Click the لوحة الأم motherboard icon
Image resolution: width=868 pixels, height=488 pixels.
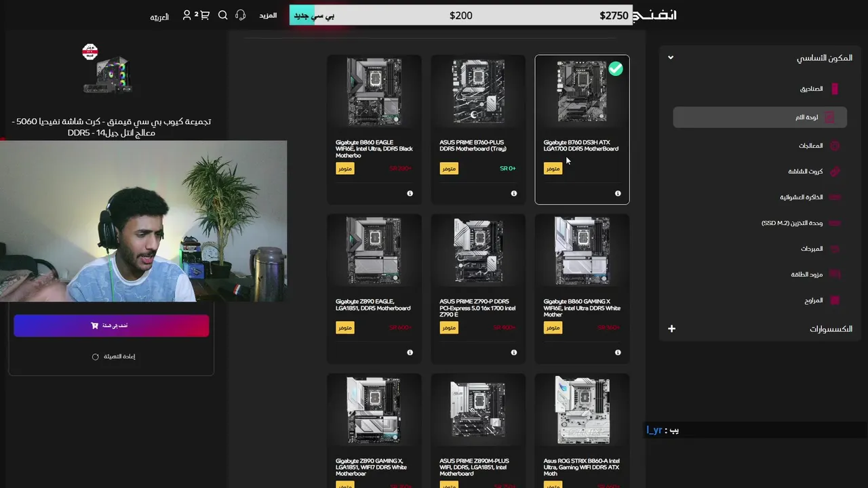coord(829,117)
